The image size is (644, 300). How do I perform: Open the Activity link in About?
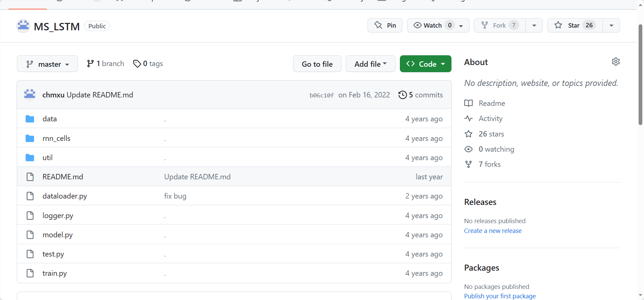(x=490, y=119)
